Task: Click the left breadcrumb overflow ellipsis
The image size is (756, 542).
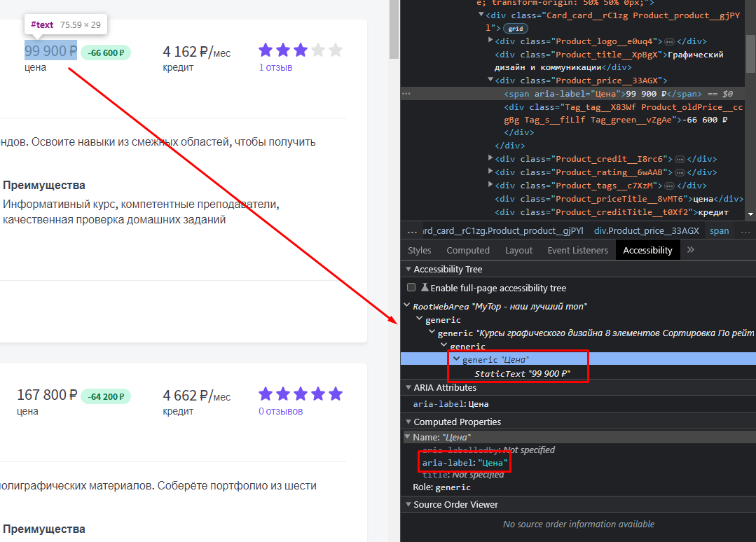Action: [x=412, y=231]
